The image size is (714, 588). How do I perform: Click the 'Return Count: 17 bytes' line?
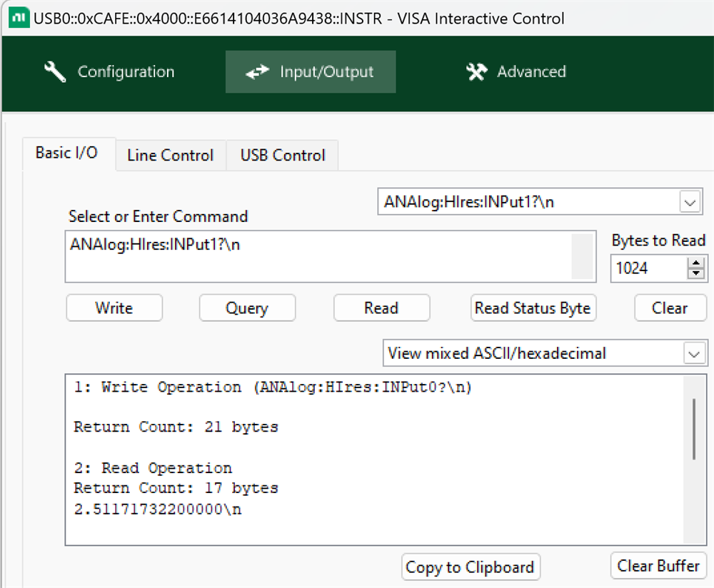pos(176,488)
